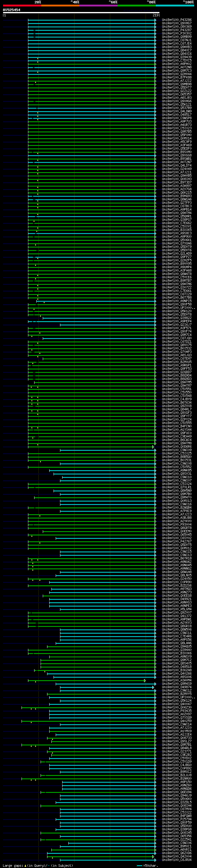The image size is (197, 868).
Task: Select hit label UniRef100_A4UR73
Action: point(177,125)
